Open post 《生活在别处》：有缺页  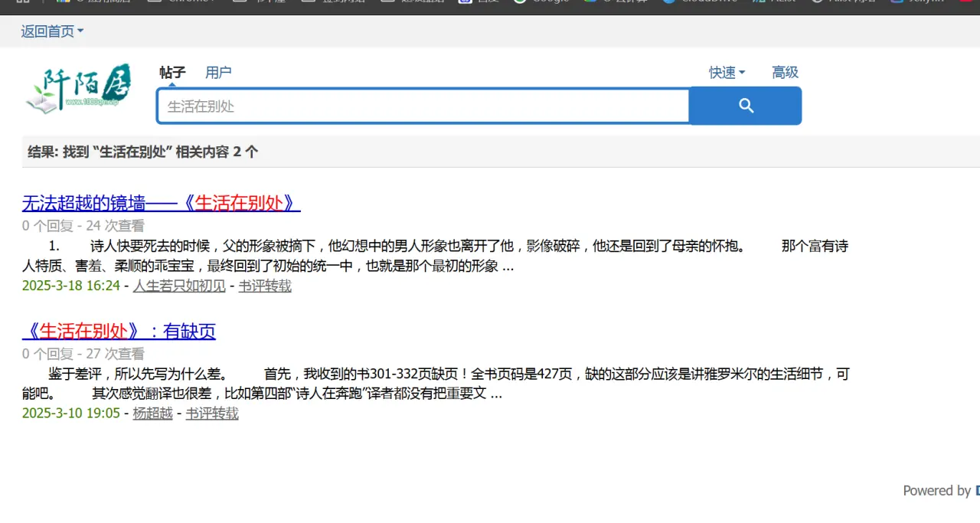[x=119, y=331]
